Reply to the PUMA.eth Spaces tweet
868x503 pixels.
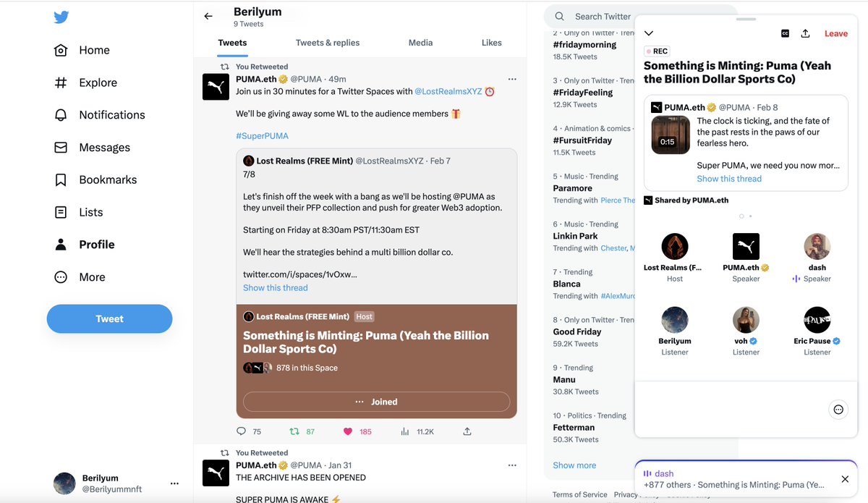click(x=242, y=431)
